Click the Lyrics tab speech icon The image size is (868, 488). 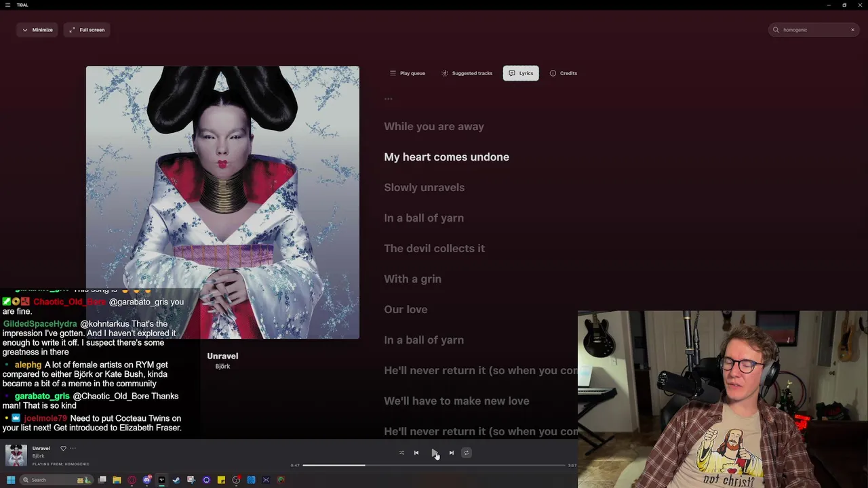512,73
